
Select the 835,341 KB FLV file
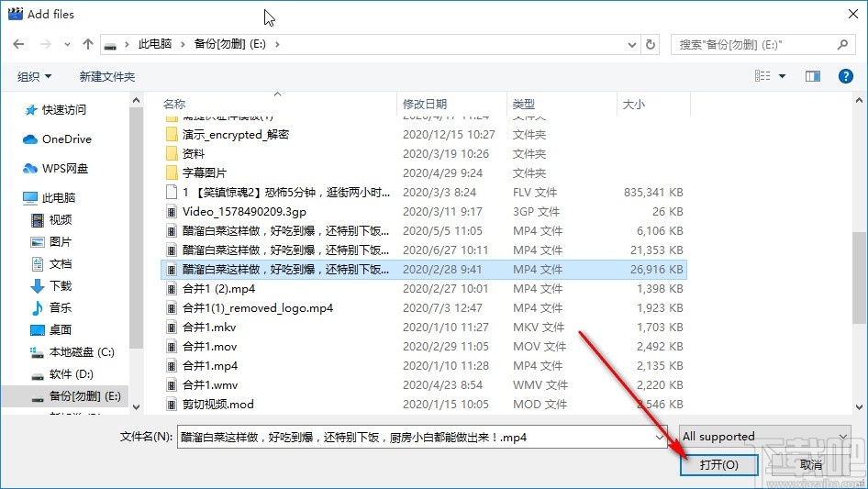click(x=424, y=193)
